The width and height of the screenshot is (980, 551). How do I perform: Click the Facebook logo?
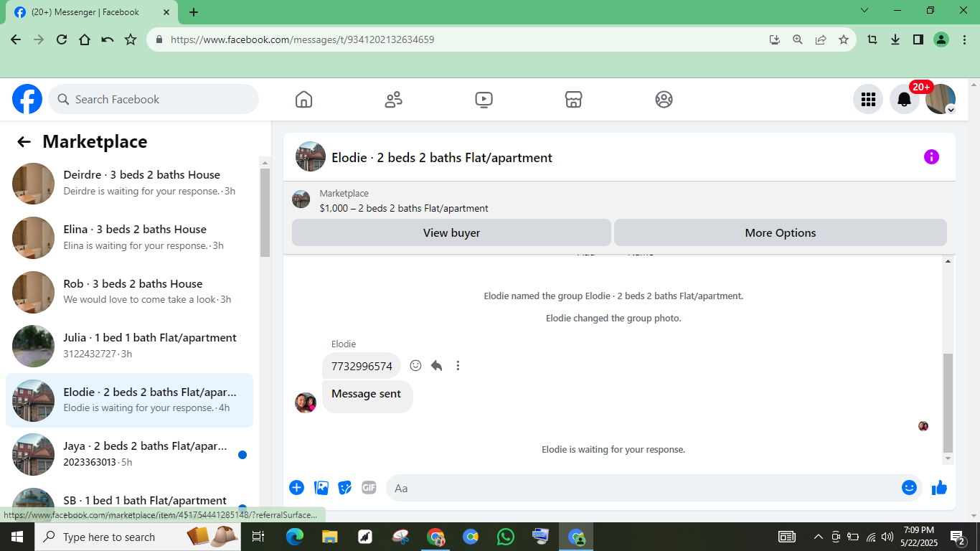27,99
